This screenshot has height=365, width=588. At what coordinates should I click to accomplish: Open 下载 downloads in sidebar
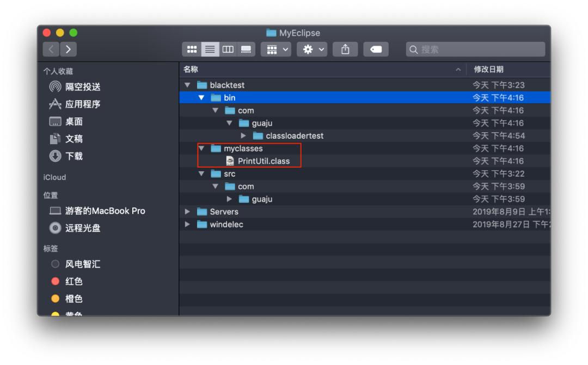click(66, 156)
